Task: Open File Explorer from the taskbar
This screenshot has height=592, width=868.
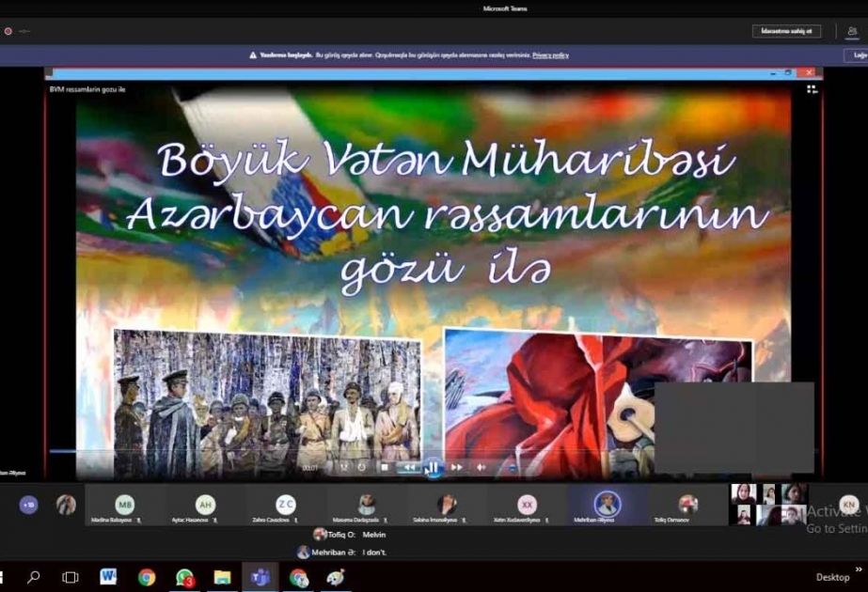Action: (222, 578)
